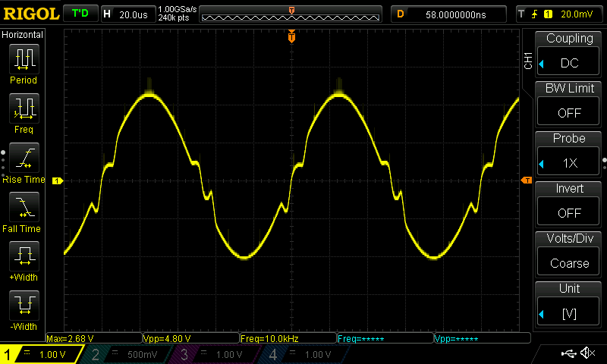Image resolution: width=607 pixels, height=364 pixels.
Task: Select the -Width measurement icon
Action: 24,305
